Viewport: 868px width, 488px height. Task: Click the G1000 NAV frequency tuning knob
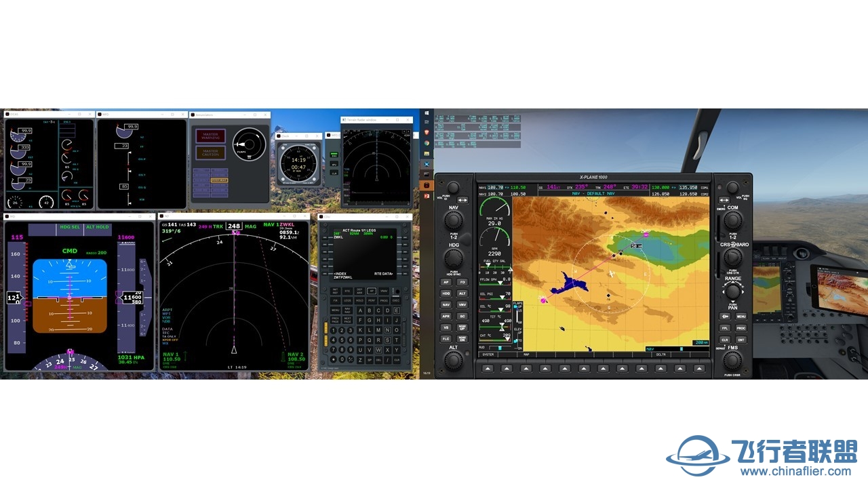[454, 220]
